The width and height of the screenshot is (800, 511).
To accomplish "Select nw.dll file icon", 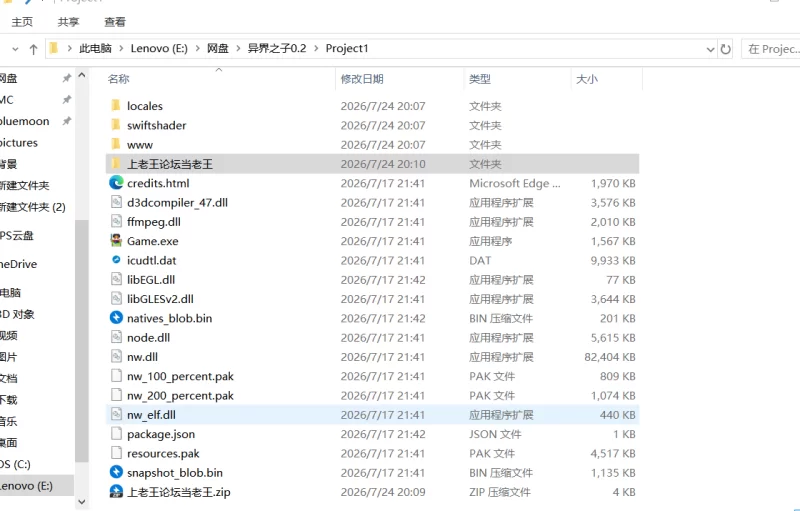I will click(x=116, y=356).
